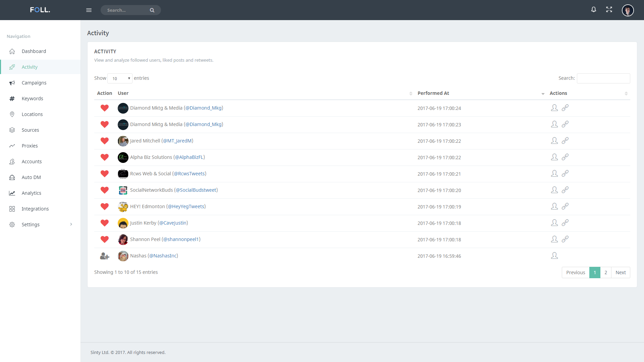Open the notifications bell
The image size is (644, 362).
tap(594, 9)
